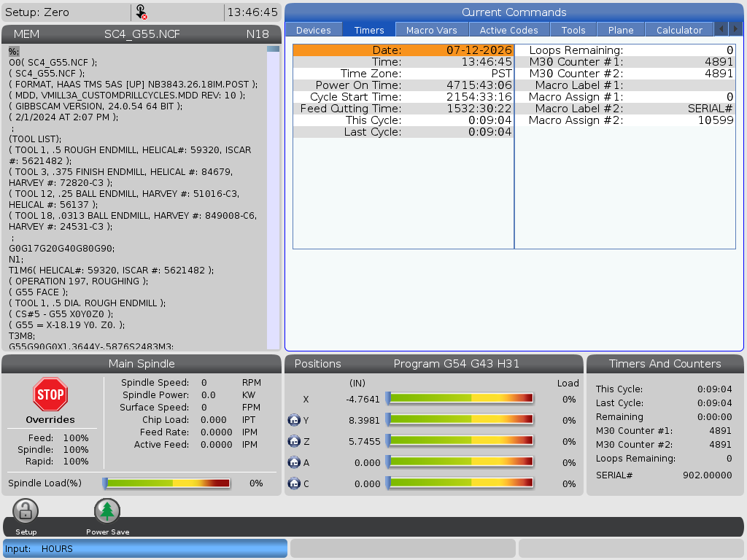Screen dimensions: 747x560
Task: Click Macro Label #2 SERIAL# row
Action: coord(625,109)
